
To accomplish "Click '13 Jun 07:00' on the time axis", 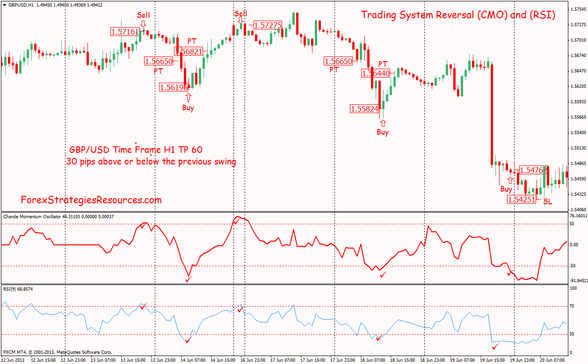I will [x=103, y=360].
